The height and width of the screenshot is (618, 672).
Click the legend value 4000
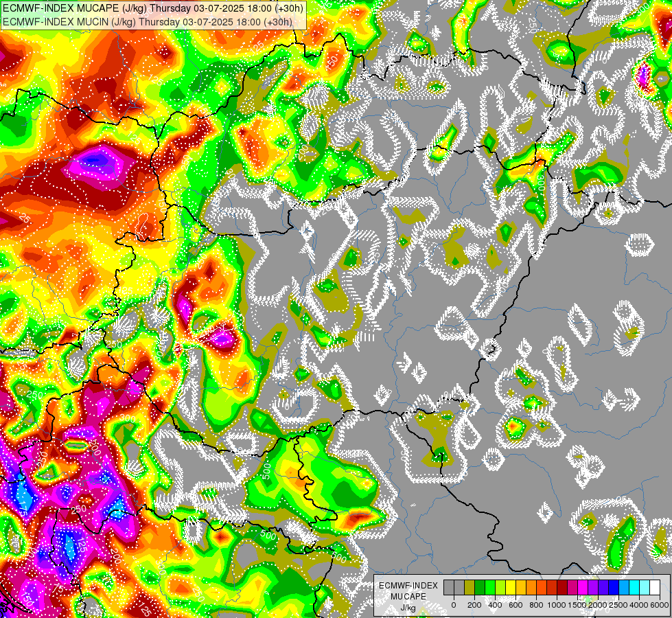pos(639,605)
